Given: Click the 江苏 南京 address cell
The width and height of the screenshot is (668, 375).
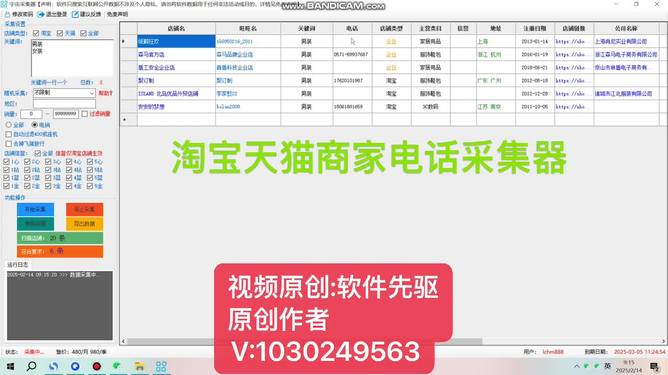Looking at the screenshot, I should coord(496,107).
